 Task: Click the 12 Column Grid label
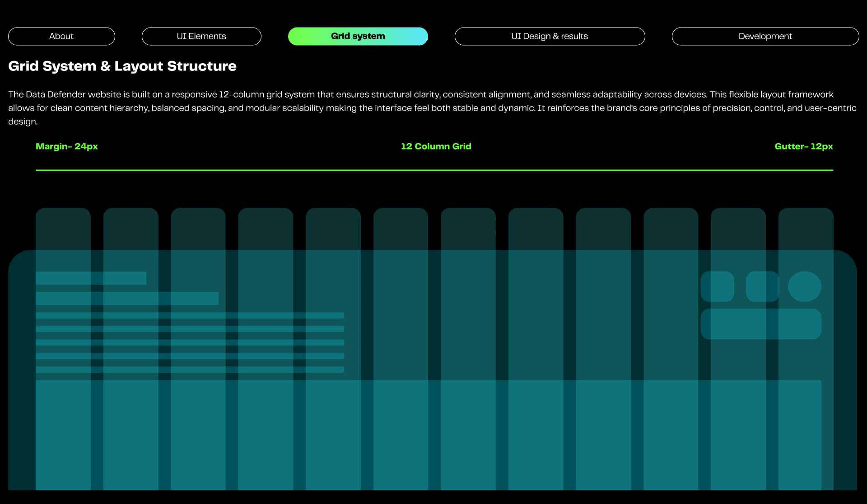click(x=436, y=146)
